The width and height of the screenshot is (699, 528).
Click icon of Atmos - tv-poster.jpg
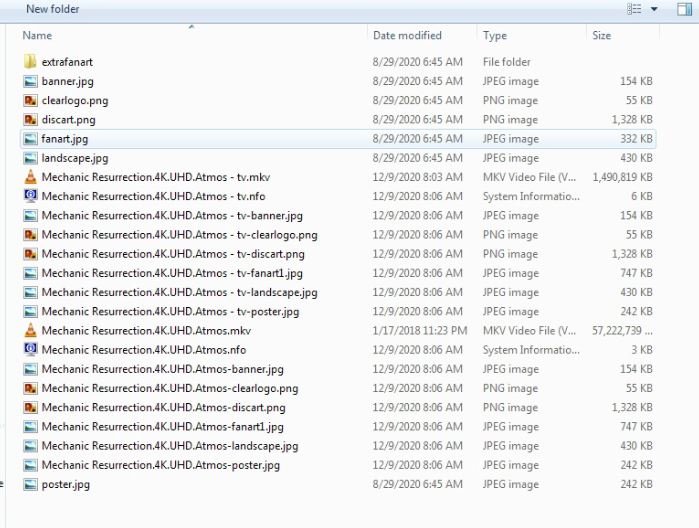pyautogui.click(x=30, y=311)
